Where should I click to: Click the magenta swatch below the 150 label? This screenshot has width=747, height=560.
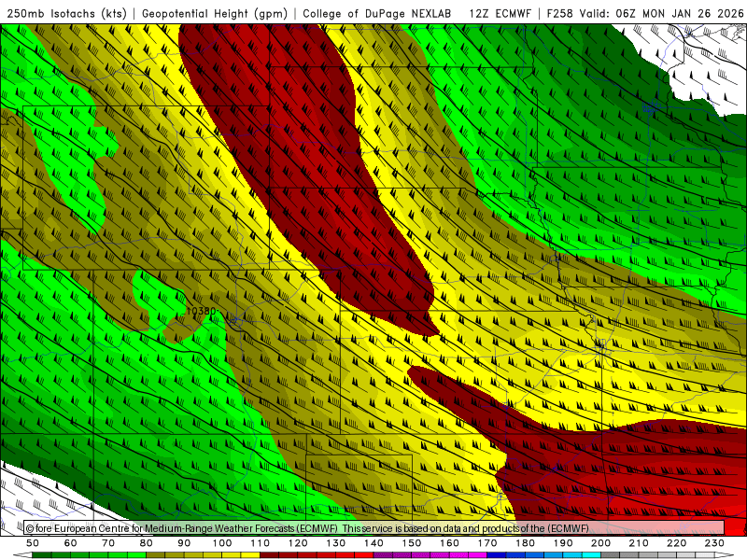pos(421,555)
